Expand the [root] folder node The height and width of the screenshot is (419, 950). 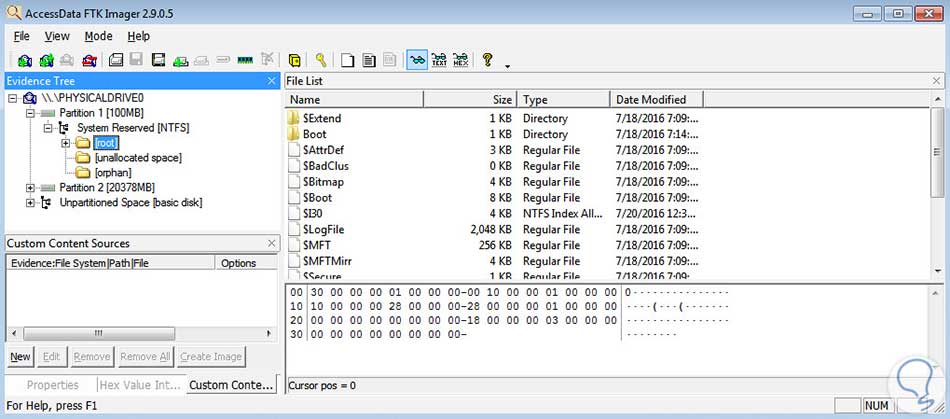[65, 143]
